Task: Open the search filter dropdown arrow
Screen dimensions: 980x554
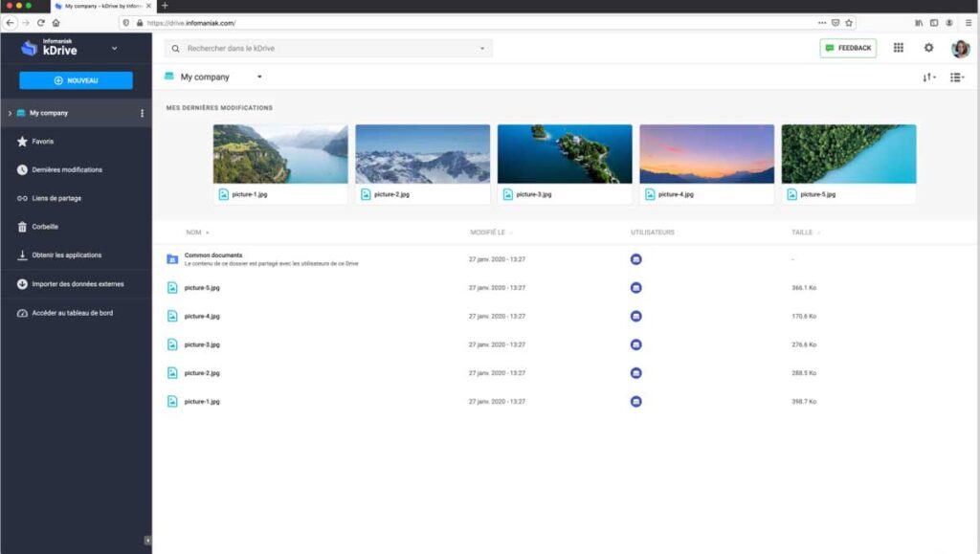Action: (x=482, y=48)
